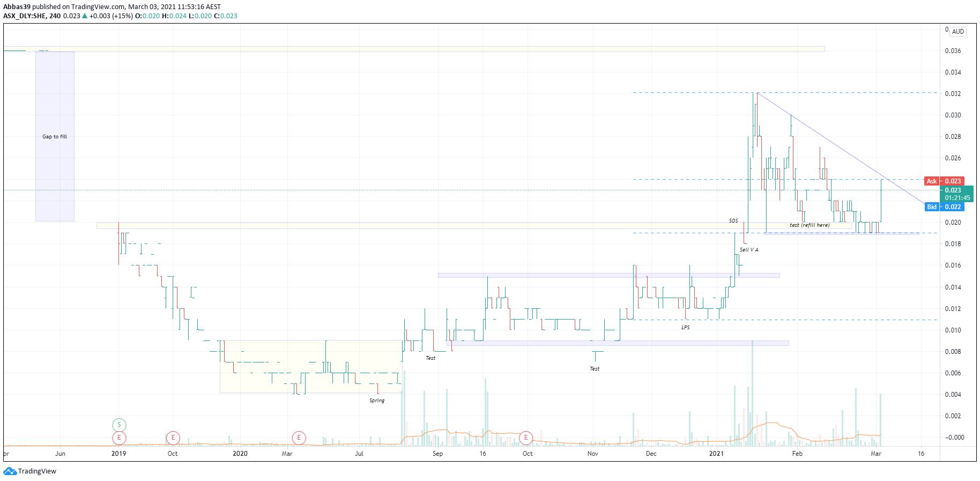The image size is (980, 481).
Task: Click the Nov label on time axis
Action: pyautogui.click(x=593, y=454)
